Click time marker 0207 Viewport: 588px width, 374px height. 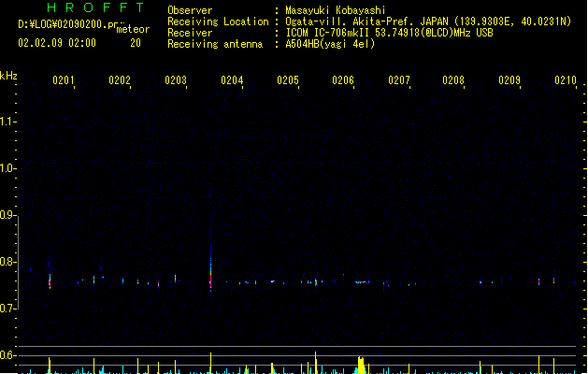pyautogui.click(x=398, y=80)
